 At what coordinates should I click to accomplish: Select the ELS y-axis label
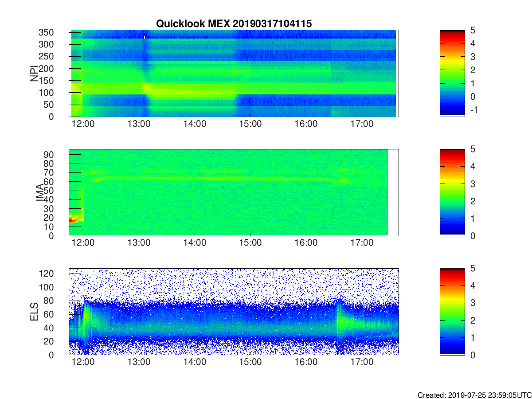[35, 312]
